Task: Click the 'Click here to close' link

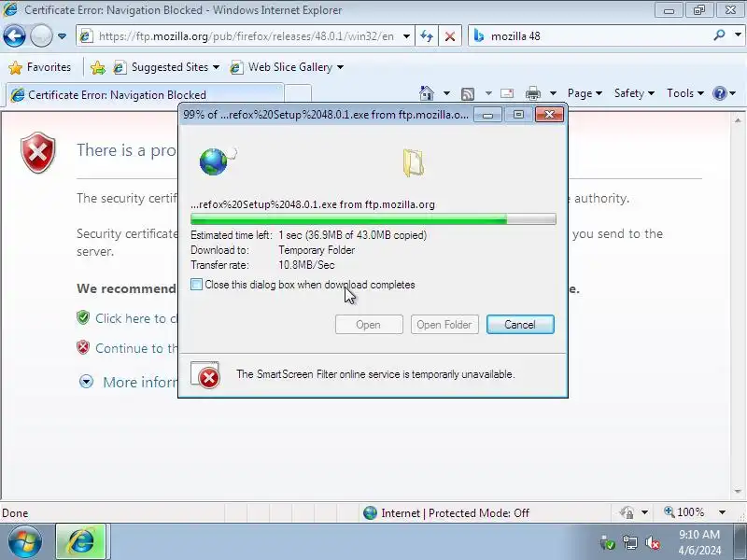Action: click(x=135, y=318)
